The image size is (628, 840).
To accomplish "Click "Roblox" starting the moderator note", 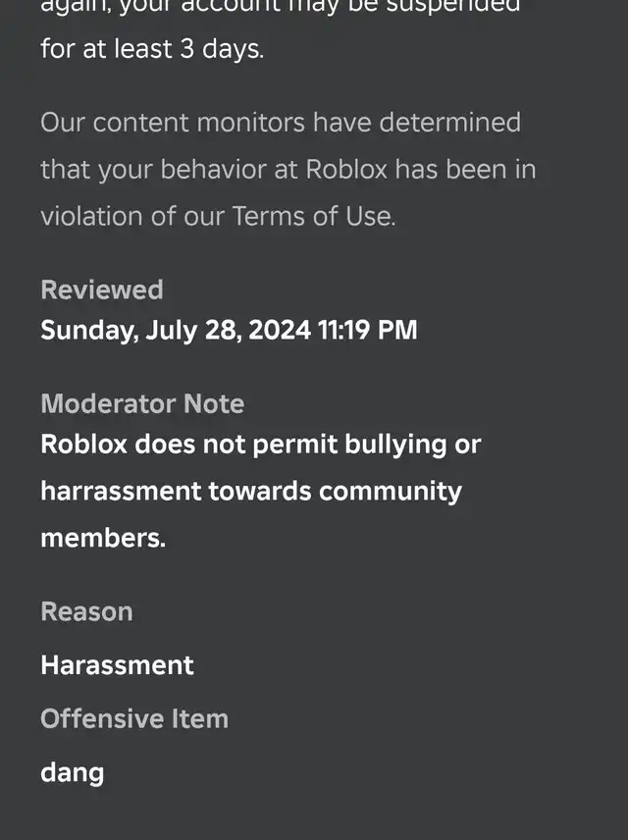I will (x=84, y=444).
